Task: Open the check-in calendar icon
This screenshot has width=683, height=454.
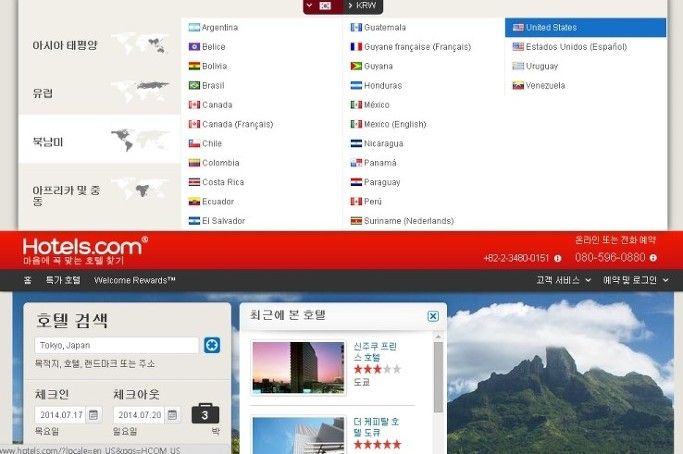Action: [x=93, y=415]
